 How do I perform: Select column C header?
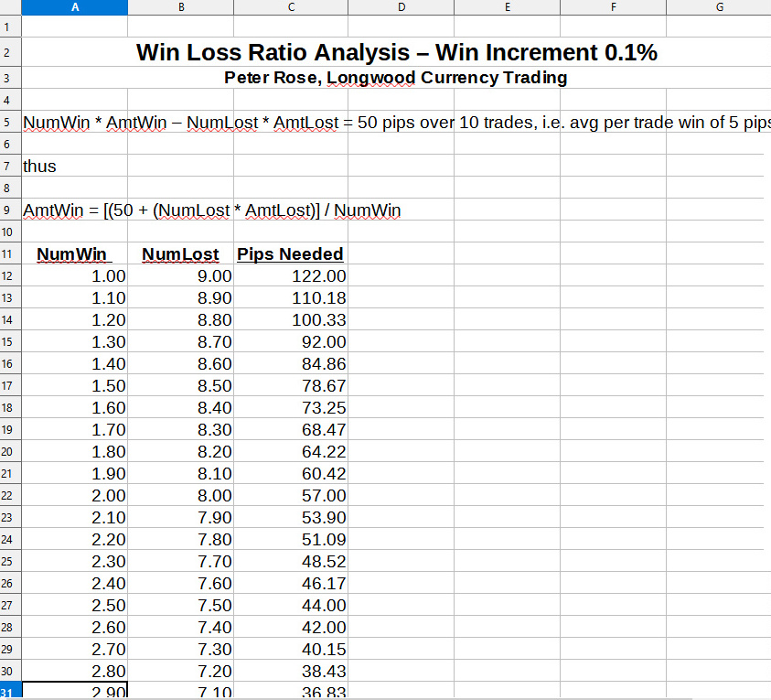290,7
